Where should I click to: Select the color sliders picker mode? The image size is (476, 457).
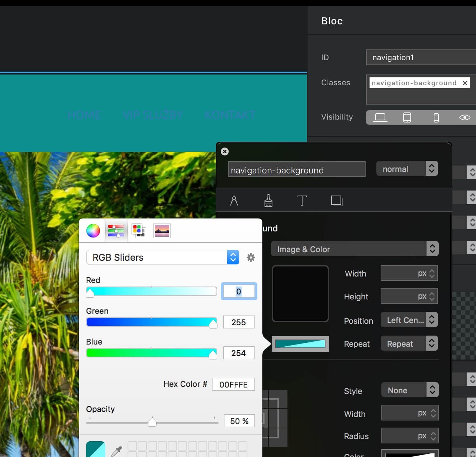(x=116, y=231)
